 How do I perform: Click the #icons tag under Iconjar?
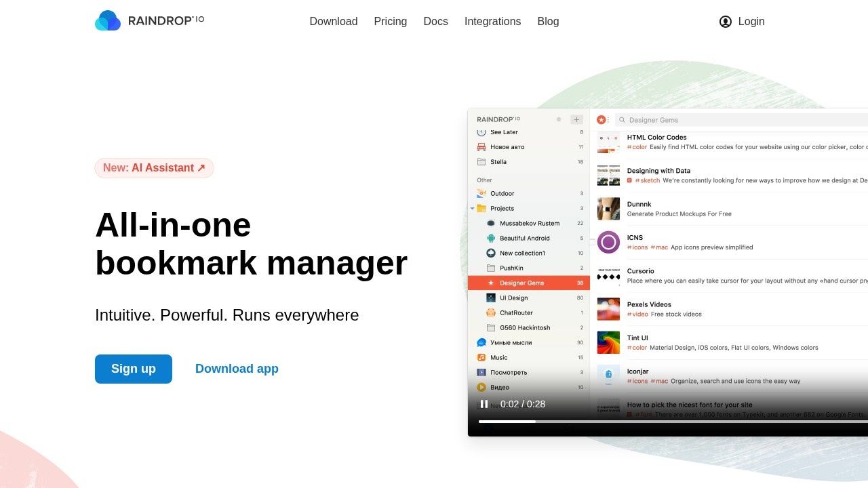pos(637,381)
